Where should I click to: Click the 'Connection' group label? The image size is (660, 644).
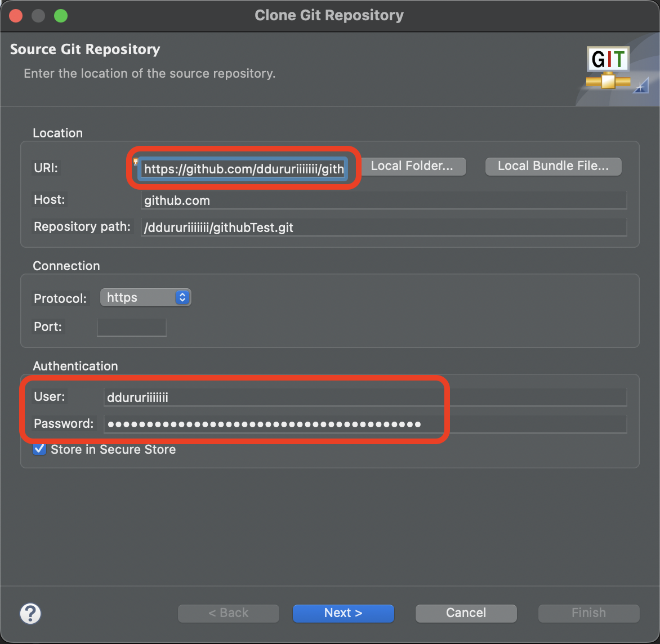coord(66,266)
